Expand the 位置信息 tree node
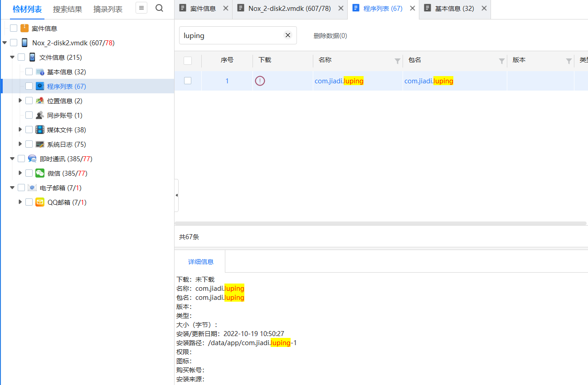This screenshot has width=588, height=385. pos(20,101)
